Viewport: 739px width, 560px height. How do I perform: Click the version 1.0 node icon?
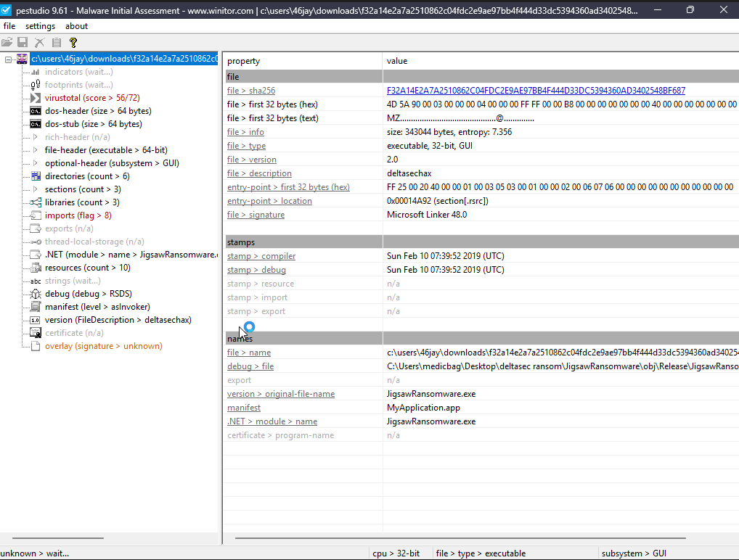[x=36, y=321]
